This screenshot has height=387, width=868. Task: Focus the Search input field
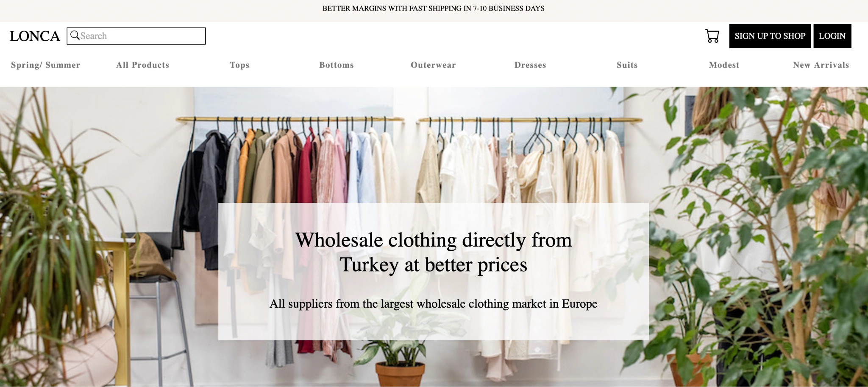(x=136, y=36)
